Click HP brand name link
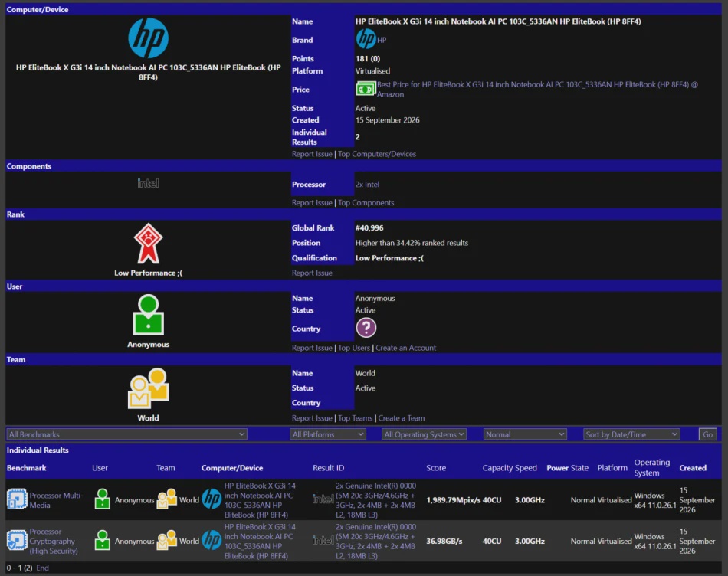This screenshot has width=728, height=576. point(382,40)
